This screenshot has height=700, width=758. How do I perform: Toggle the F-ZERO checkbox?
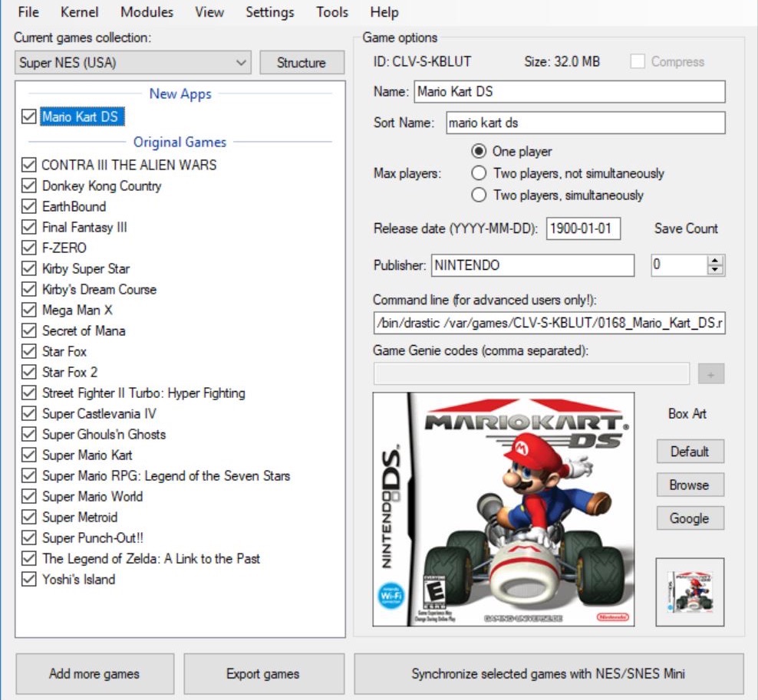tap(29, 248)
